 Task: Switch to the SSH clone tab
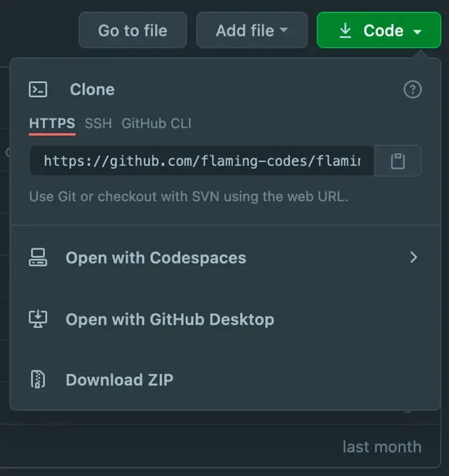coord(98,123)
